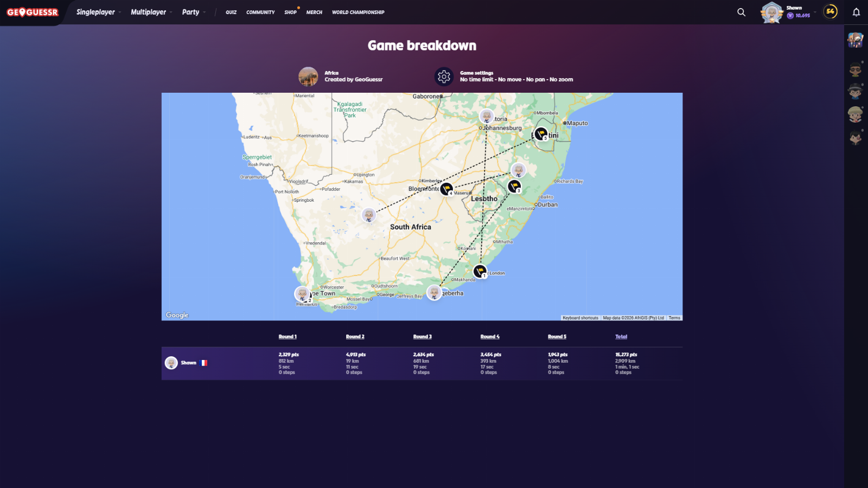868x488 pixels.
Task: Select the round 3 flag marker
Action: coord(514,186)
